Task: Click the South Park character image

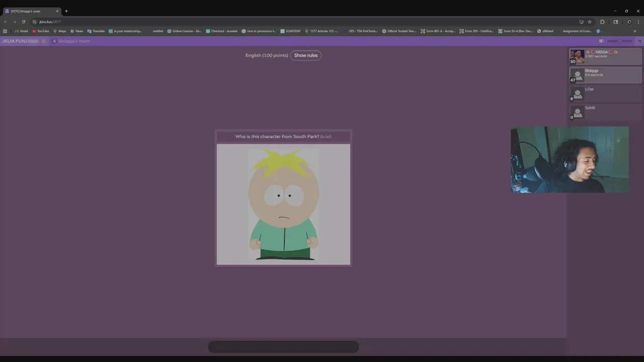Action: (x=283, y=204)
